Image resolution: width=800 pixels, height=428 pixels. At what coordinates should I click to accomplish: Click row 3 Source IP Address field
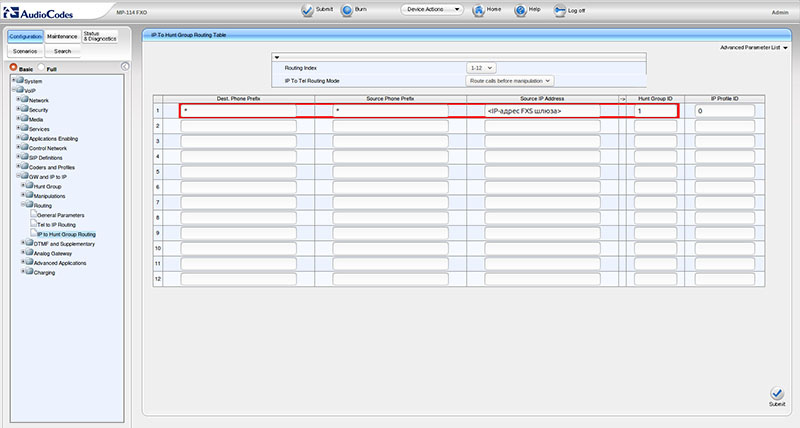[542, 141]
